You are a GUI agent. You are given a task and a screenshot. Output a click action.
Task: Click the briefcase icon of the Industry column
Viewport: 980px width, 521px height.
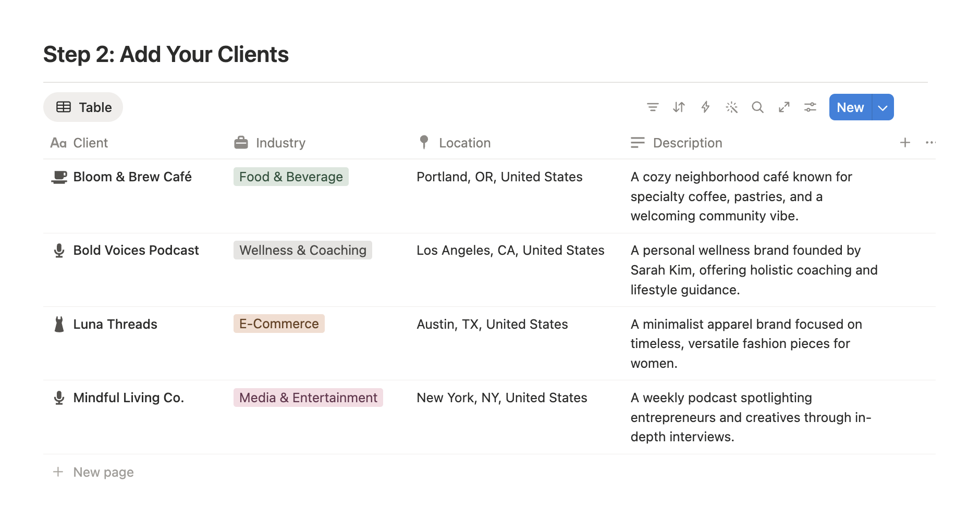click(x=241, y=143)
